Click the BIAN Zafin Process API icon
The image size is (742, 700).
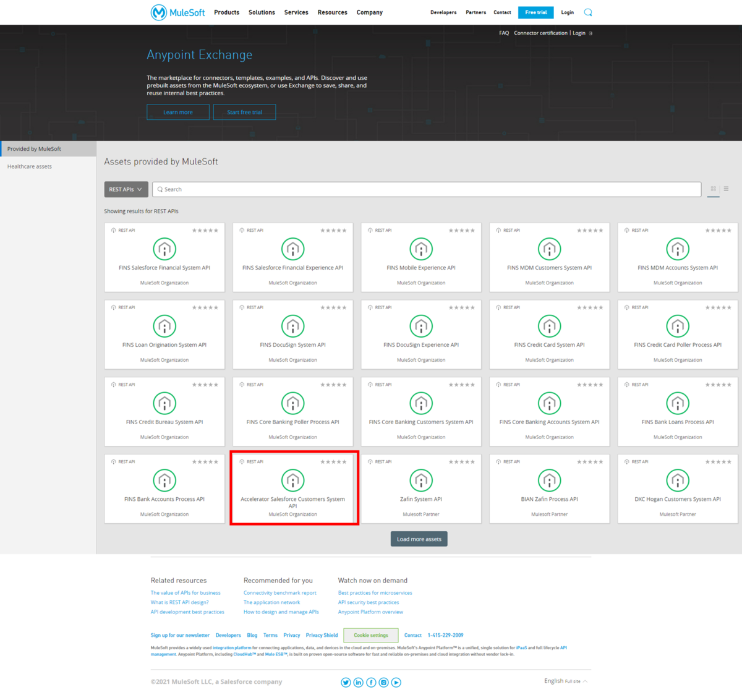550,480
